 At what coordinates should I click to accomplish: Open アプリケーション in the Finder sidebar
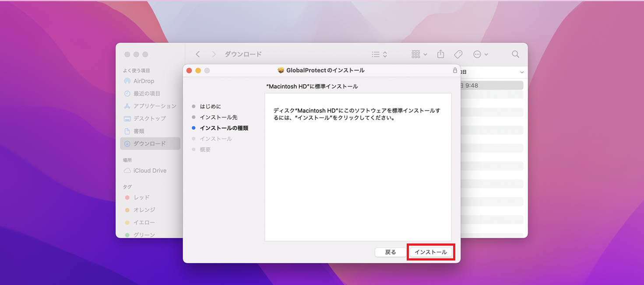(x=150, y=106)
